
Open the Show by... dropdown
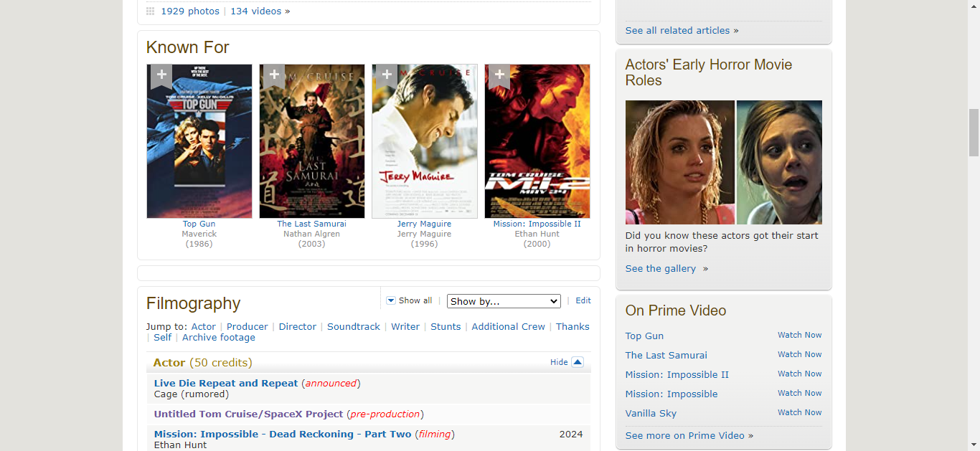pyautogui.click(x=504, y=301)
